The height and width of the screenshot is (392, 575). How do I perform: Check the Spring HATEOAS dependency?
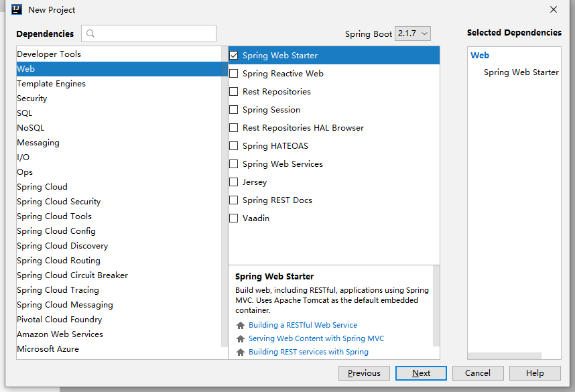tap(234, 145)
